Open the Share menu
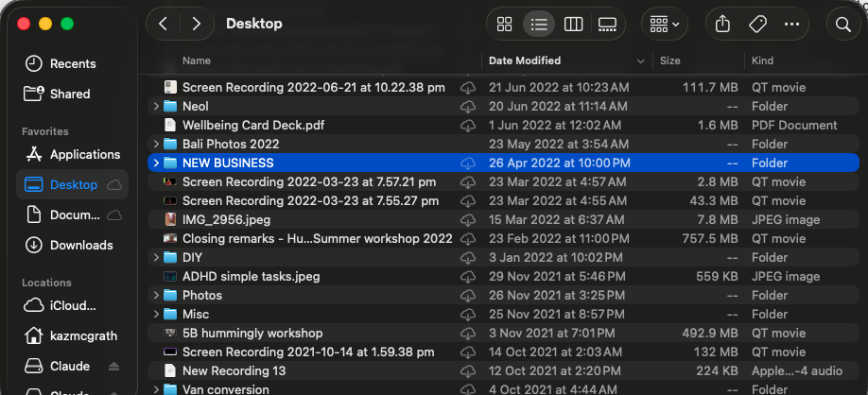This screenshot has width=868, height=395. (x=722, y=24)
